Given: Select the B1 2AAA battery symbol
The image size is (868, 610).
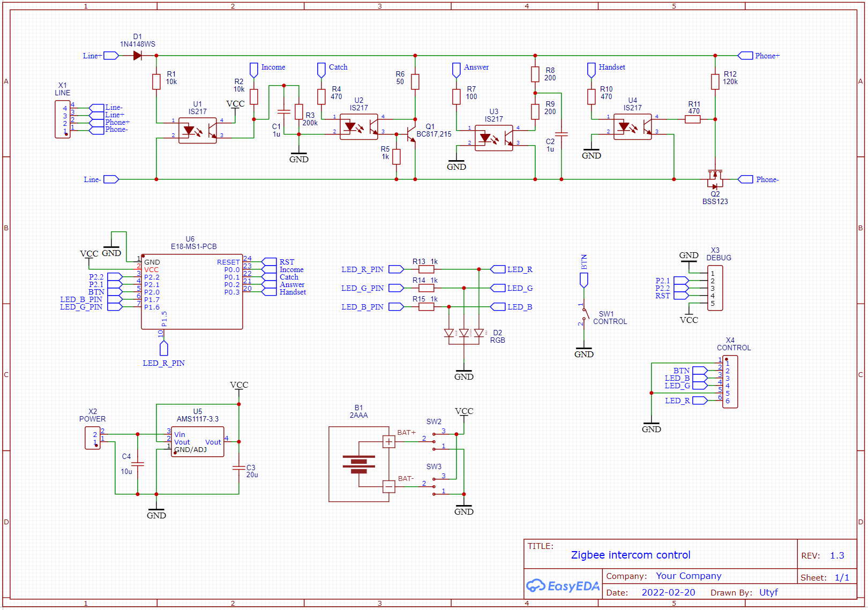Looking at the screenshot, I should coord(358,464).
